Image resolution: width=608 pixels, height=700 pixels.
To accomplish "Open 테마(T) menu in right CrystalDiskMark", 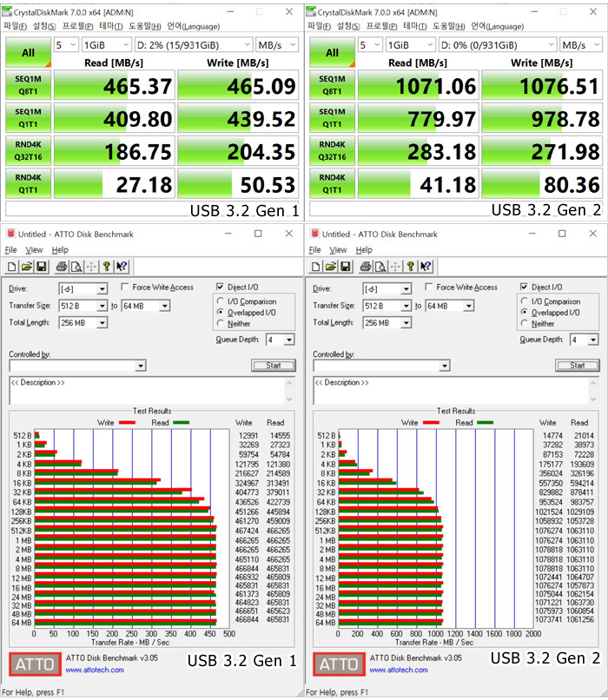I will tap(414, 26).
